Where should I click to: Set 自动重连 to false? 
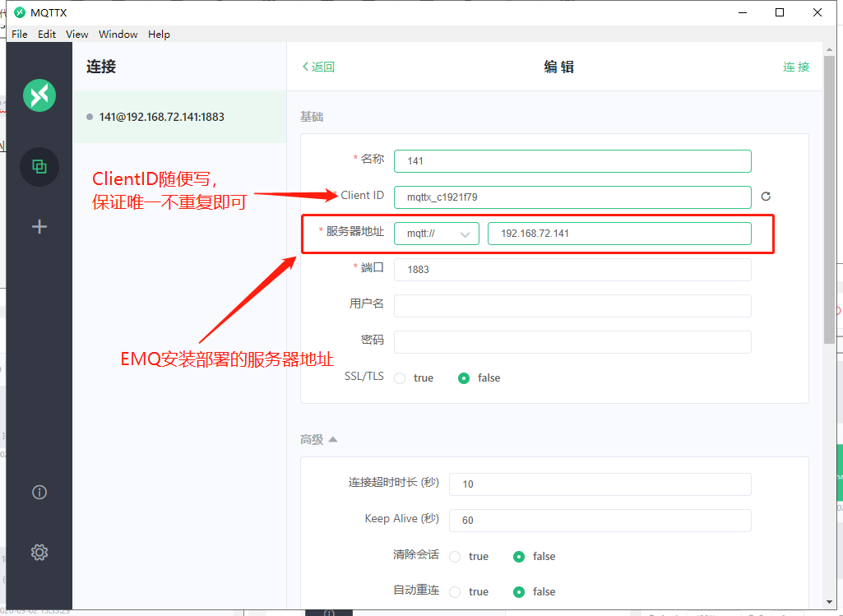point(519,592)
